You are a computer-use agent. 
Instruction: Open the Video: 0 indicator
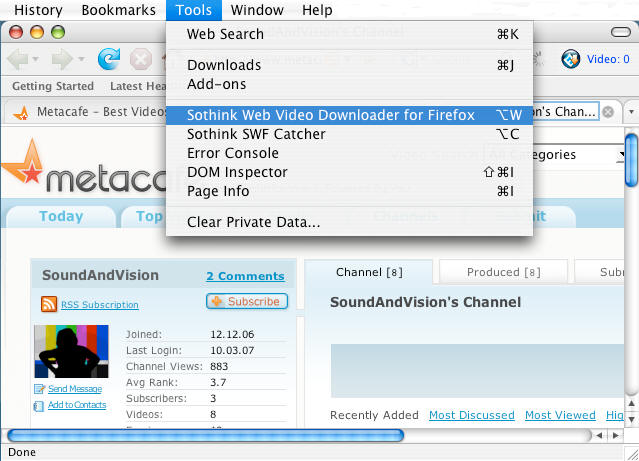(608, 59)
